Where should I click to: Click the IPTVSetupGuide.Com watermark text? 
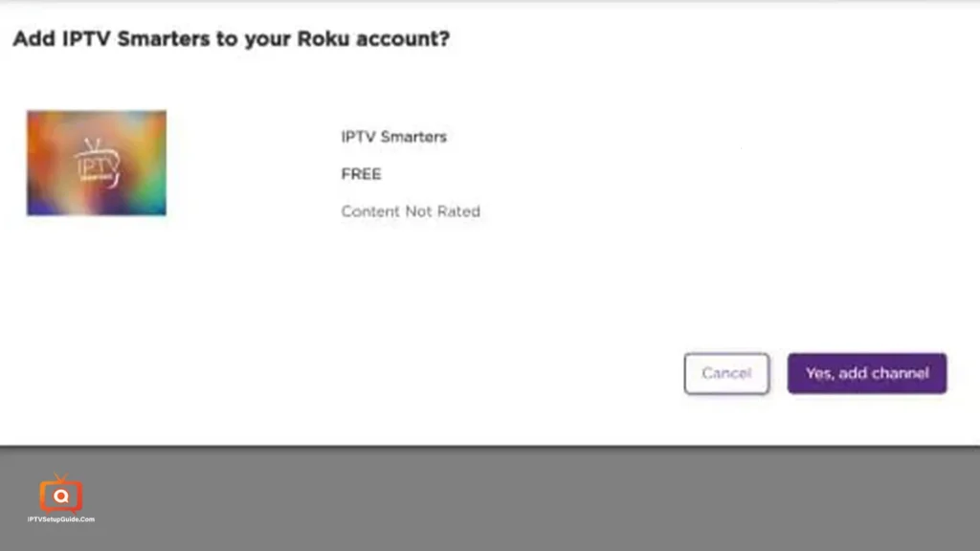pyautogui.click(x=60, y=519)
